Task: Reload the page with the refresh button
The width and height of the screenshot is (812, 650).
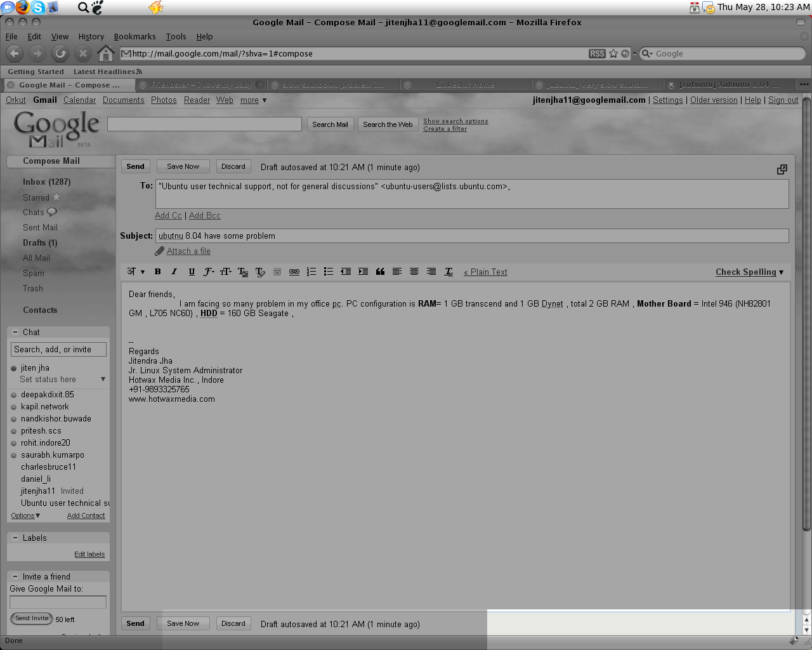Action: 60,54
